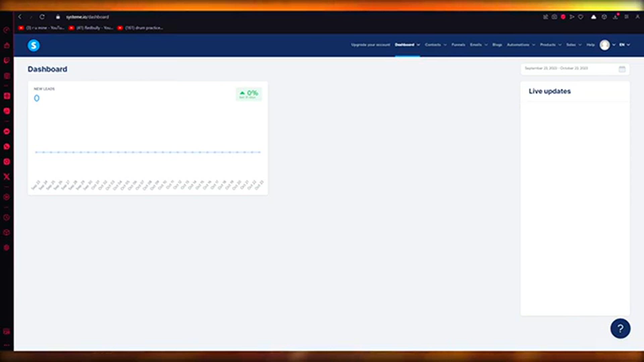Open the EN language dropdown
The height and width of the screenshot is (362, 644).
[x=625, y=45]
